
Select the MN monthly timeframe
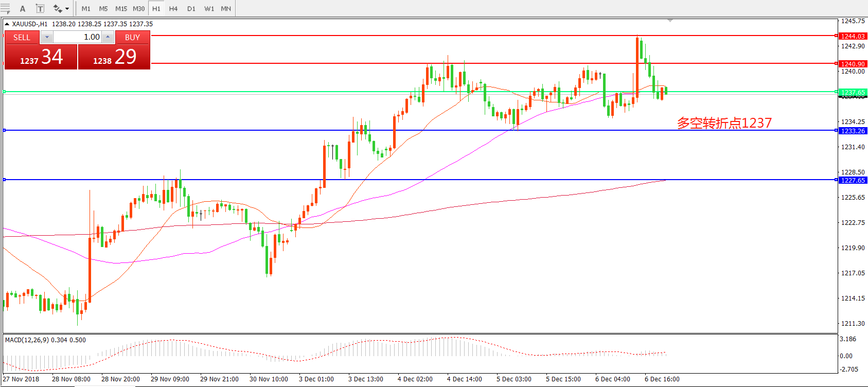[226, 9]
